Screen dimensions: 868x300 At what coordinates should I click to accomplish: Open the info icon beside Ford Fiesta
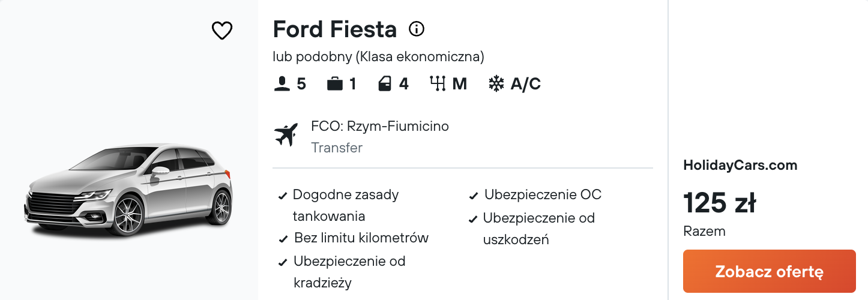click(x=417, y=28)
